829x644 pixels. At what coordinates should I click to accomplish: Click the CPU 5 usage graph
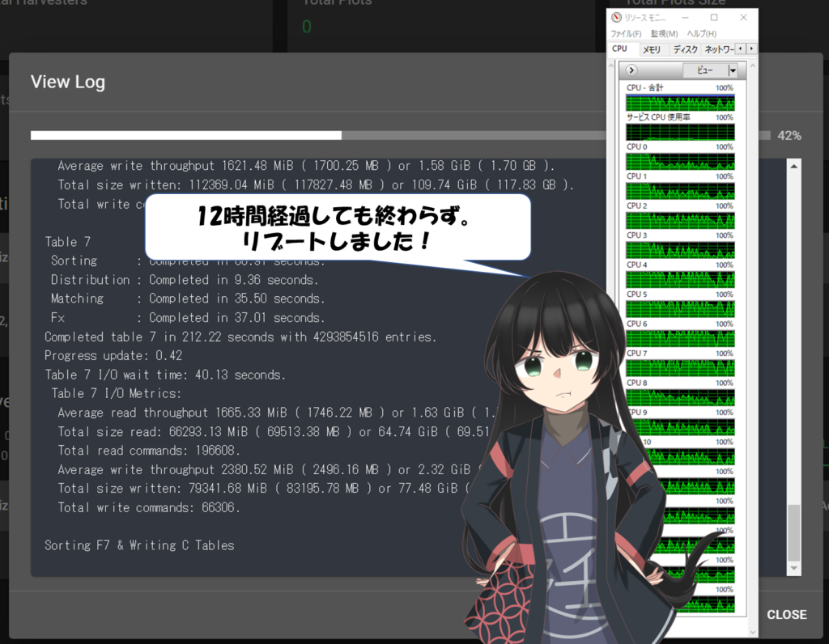click(x=680, y=309)
